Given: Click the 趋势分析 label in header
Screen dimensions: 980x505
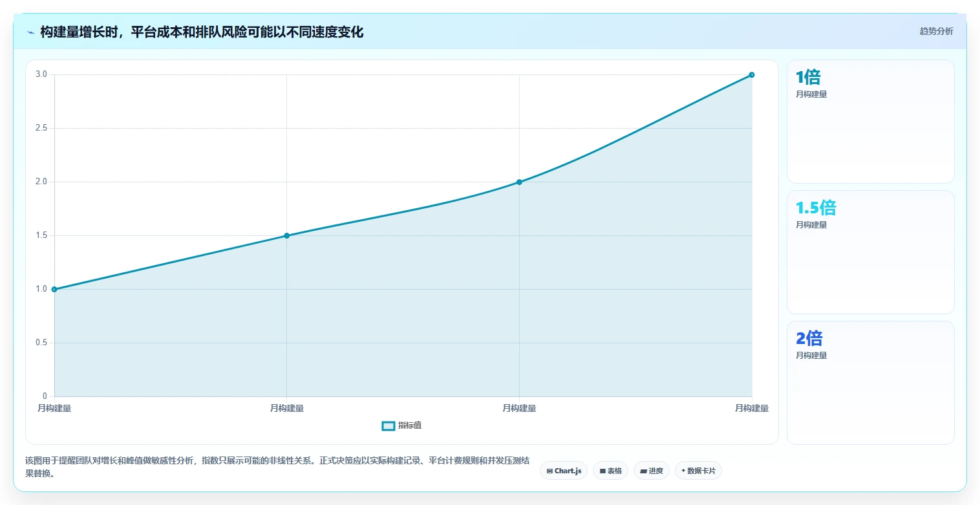Looking at the screenshot, I should 936,31.
